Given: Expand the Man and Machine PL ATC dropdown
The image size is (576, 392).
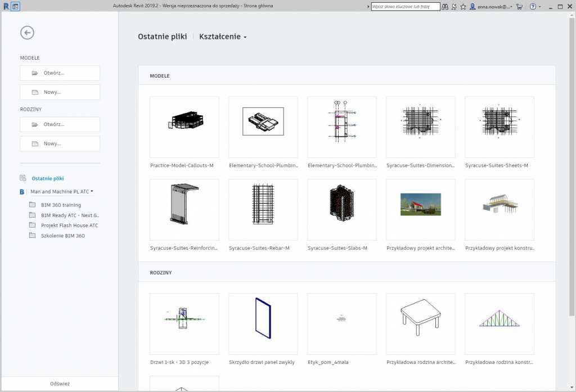Looking at the screenshot, I should click(x=61, y=192).
